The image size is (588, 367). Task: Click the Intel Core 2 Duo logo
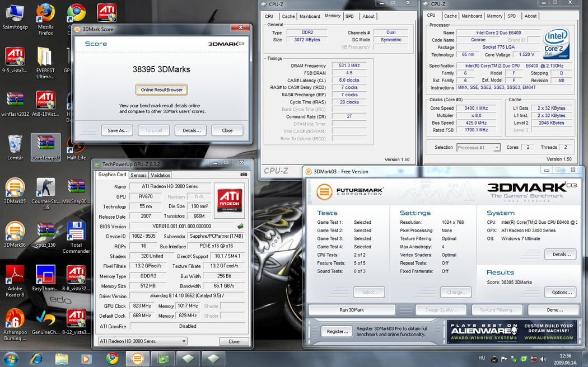[x=556, y=43]
